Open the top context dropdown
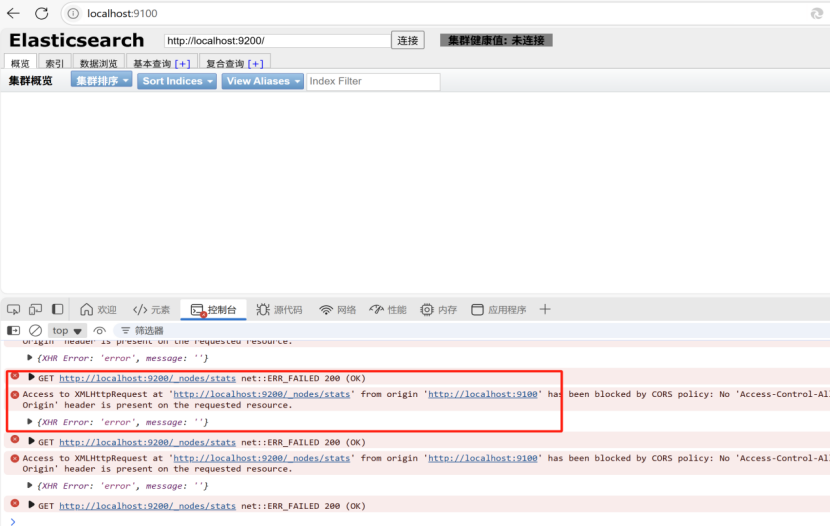Screen dimensions: 830x526 coord(67,331)
